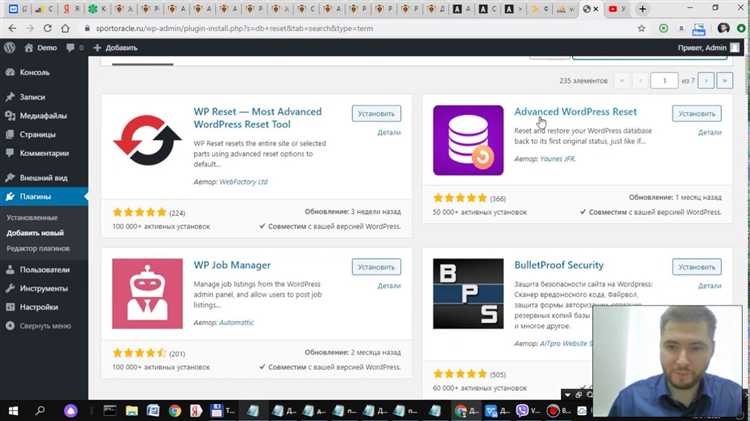Open the Настройки menu item
Screen dimensions: 750x421
coord(39,307)
